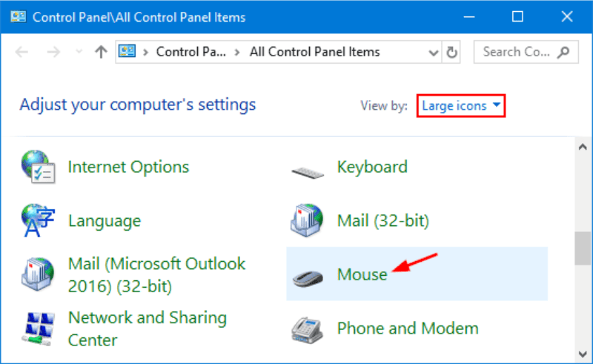This screenshot has width=593, height=364.
Task: Open the Mail Microsoft Outlook 2016 icon
Action: 37,274
